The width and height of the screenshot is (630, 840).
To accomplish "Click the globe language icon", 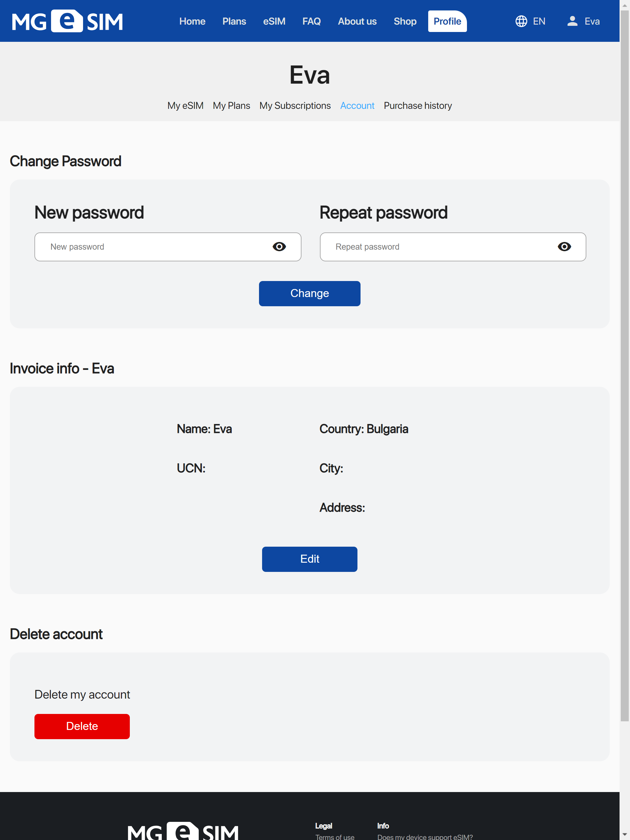I will (521, 21).
